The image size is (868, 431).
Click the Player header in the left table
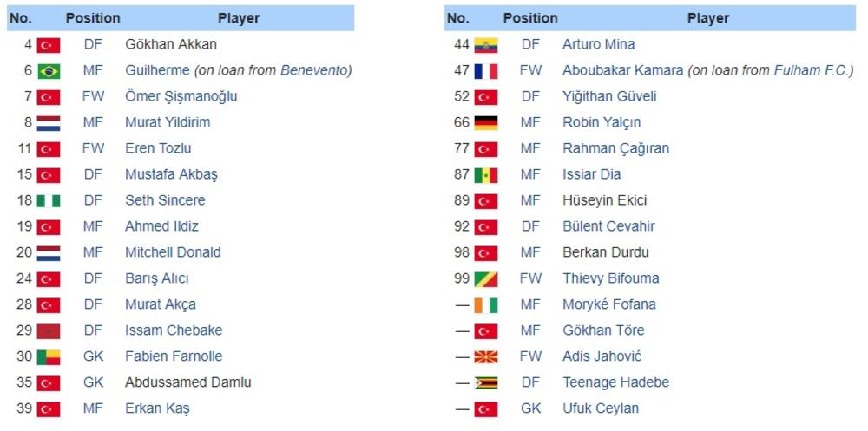pyautogui.click(x=239, y=18)
